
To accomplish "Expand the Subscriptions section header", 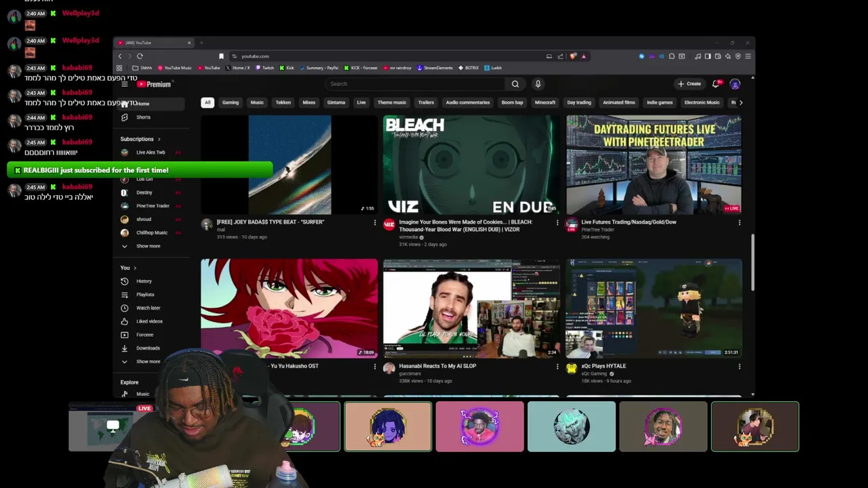I will click(140, 139).
